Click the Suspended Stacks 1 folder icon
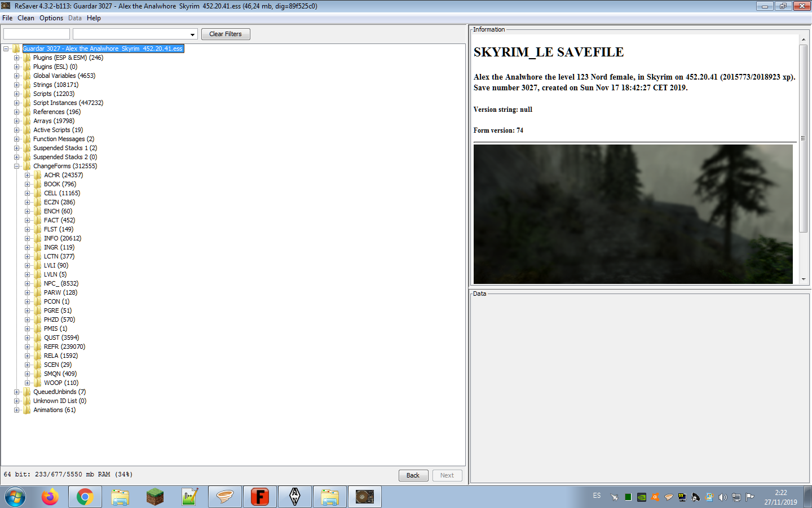The width and height of the screenshot is (812, 508). tap(27, 148)
